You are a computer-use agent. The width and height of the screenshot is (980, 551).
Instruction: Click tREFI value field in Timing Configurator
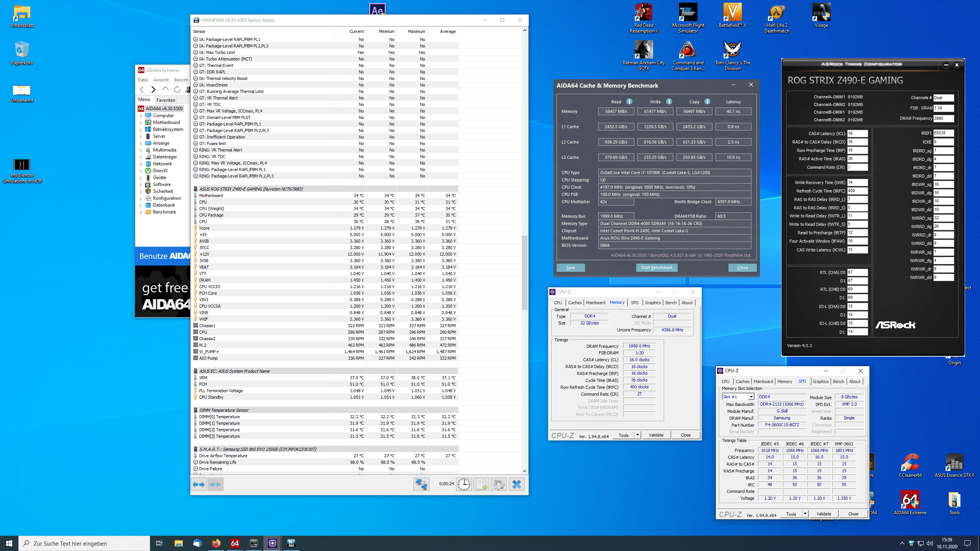point(943,133)
